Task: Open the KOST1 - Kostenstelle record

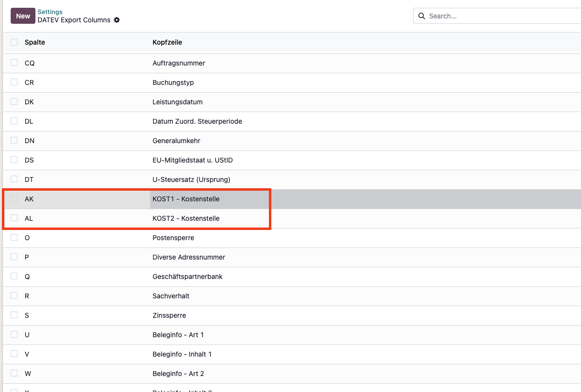Action: 186,199
